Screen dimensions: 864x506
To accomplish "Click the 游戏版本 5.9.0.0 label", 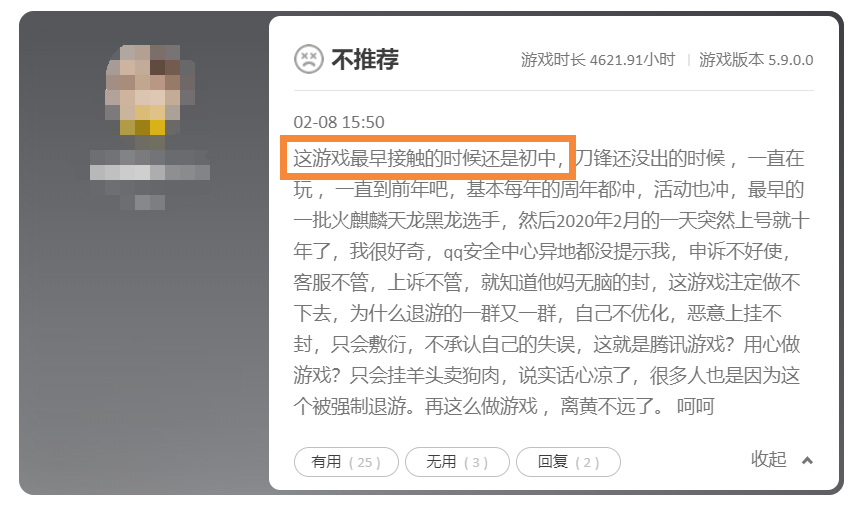I will click(756, 60).
